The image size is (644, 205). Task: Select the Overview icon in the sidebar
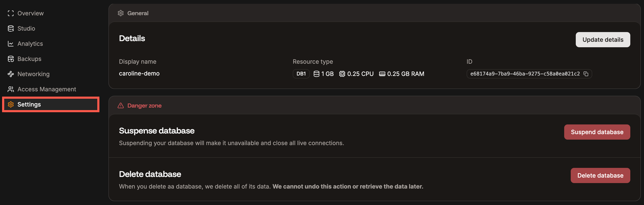(x=11, y=13)
